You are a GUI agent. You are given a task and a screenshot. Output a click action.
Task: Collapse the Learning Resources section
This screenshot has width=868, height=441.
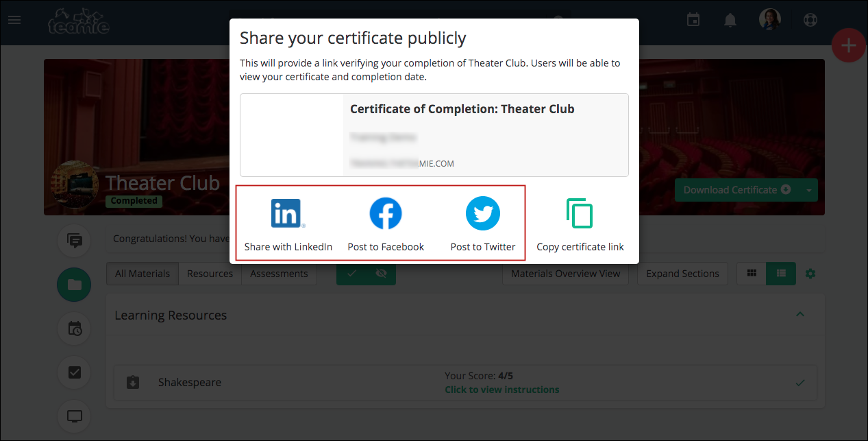(x=799, y=314)
